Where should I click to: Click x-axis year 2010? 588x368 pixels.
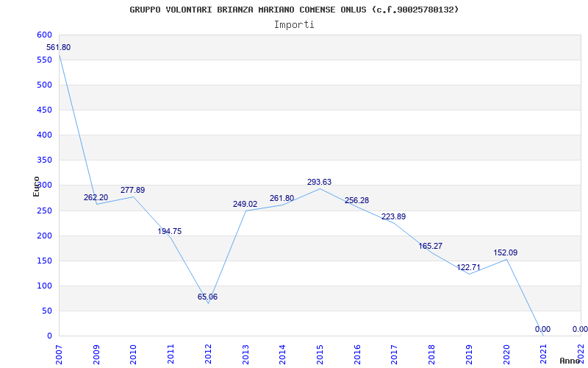point(134,355)
